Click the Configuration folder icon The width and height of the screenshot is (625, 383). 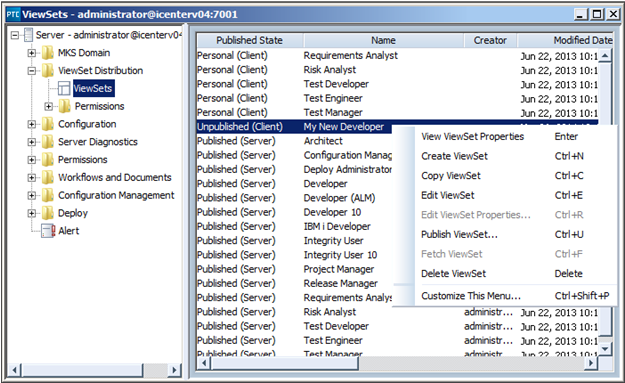pyautogui.click(x=48, y=124)
